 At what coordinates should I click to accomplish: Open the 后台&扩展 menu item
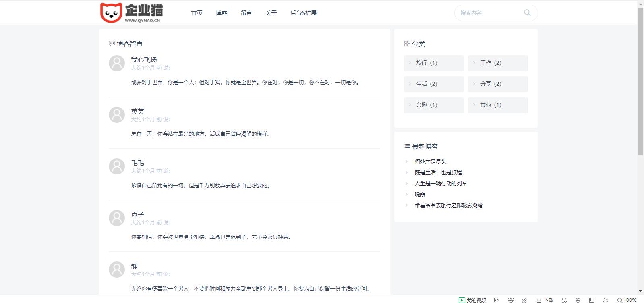[303, 13]
